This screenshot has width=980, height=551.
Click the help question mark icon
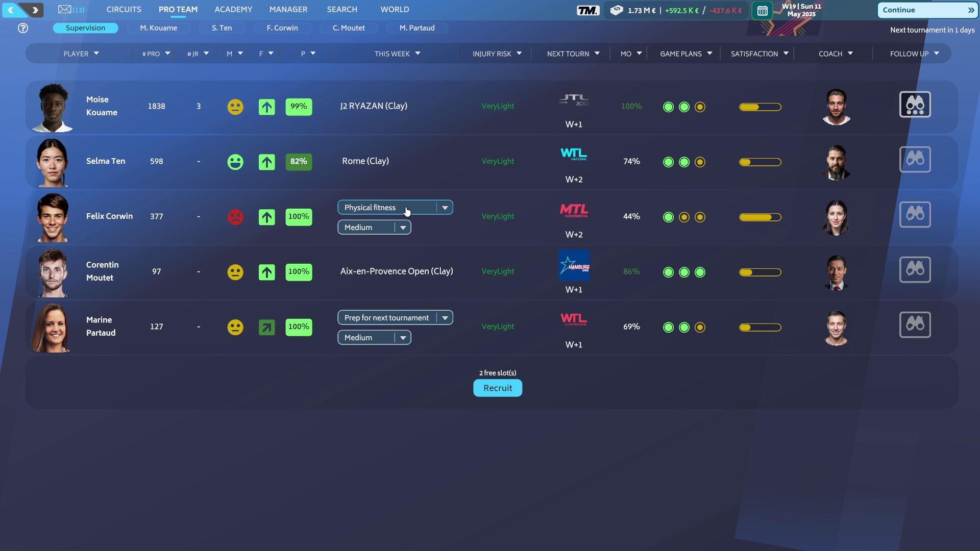click(x=23, y=28)
